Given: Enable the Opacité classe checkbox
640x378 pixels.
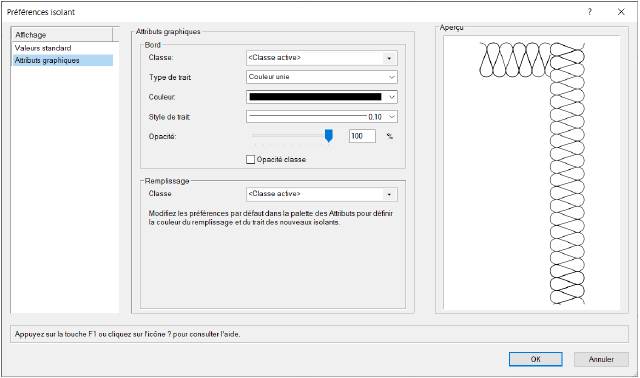Looking at the screenshot, I should (251, 159).
